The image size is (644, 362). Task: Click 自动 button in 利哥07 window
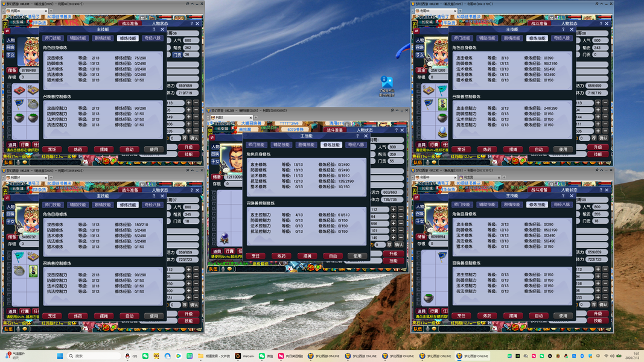(129, 316)
